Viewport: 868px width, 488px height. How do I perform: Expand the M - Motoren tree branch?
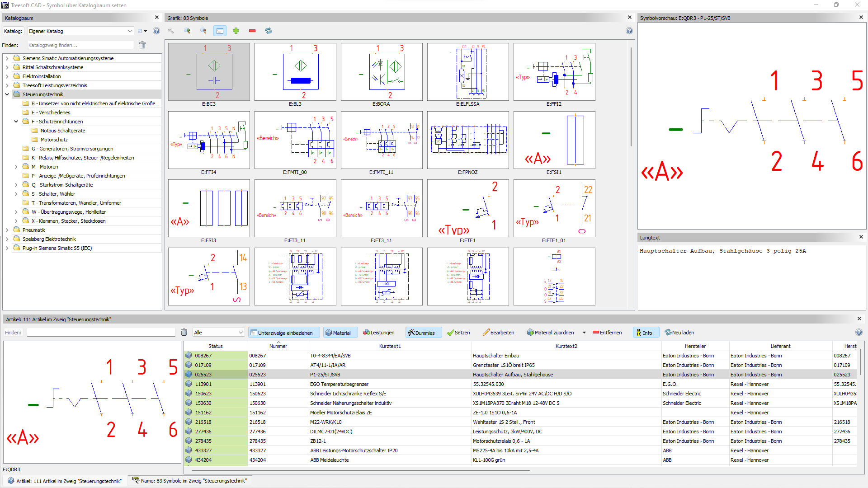(x=16, y=167)
